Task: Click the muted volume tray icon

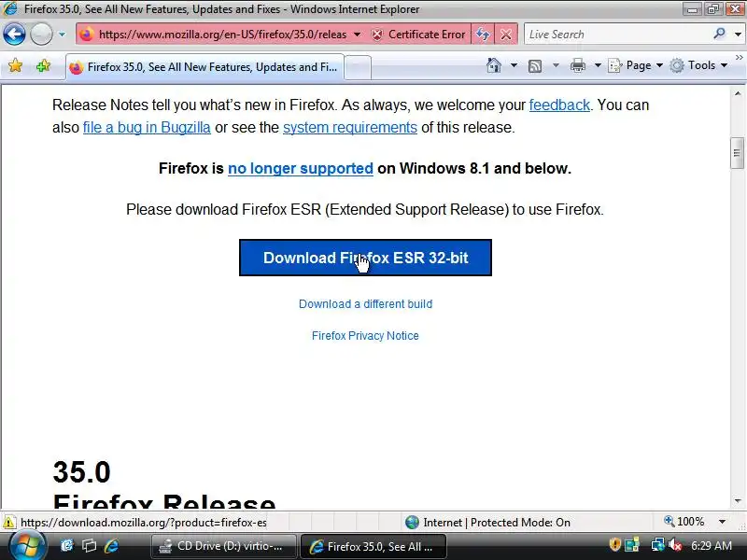Action: coord(675,544)
